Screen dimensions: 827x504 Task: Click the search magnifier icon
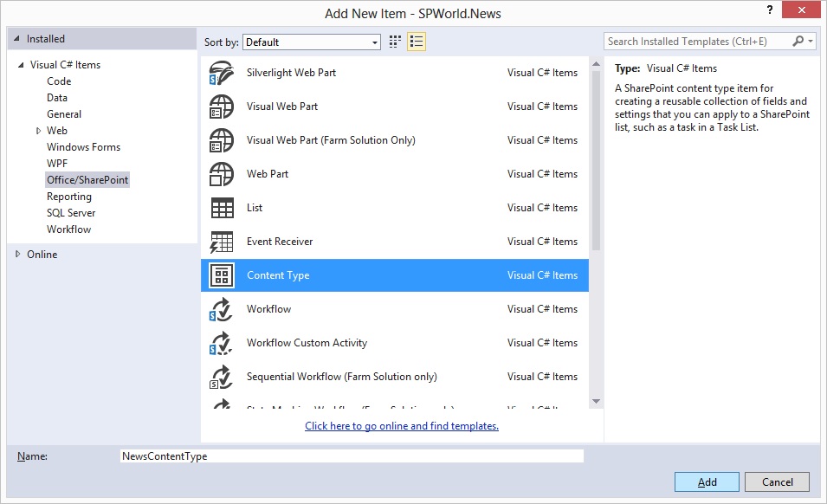798,41
